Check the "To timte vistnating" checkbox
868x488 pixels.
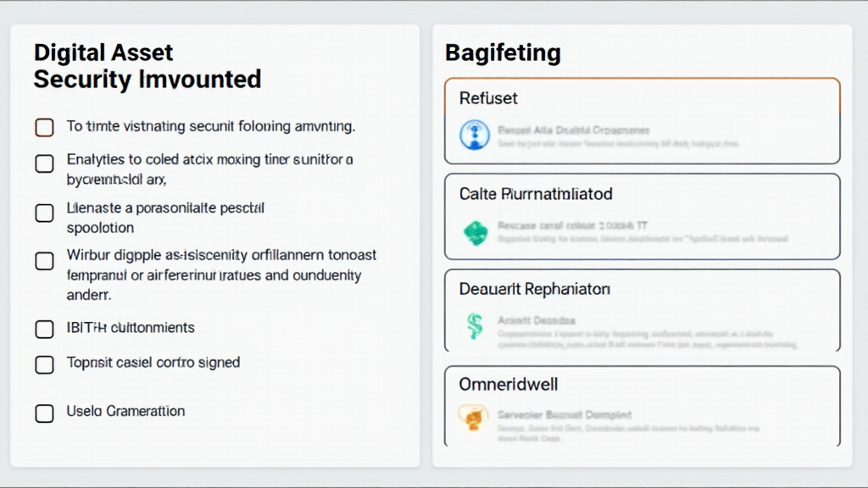44,127
